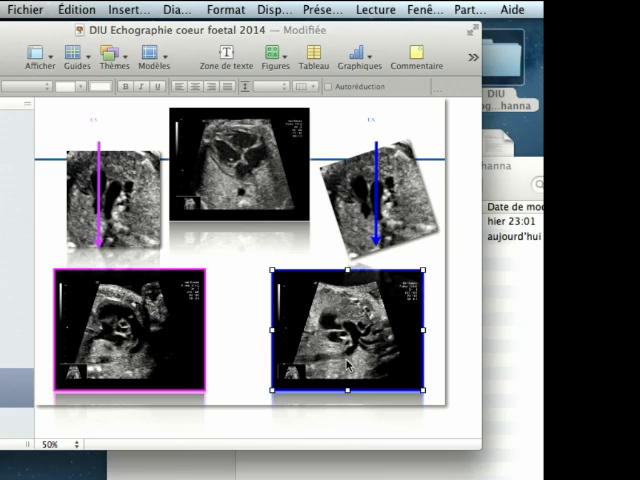Open the Afficher dropdown arrow
The width and height of the screenshot is (640, 480).
51,57
